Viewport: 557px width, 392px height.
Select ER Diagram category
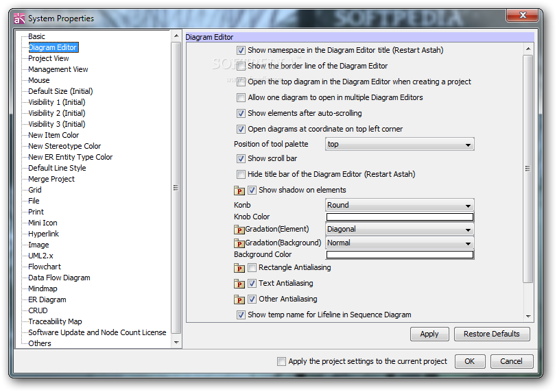pos(47,300)
